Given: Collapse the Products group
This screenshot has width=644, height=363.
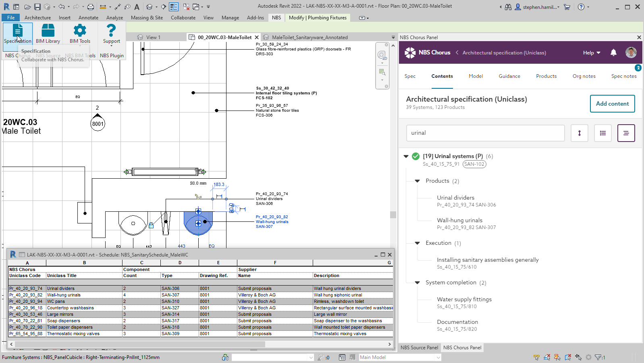Looking at the screenshot, I should click(418, 181).
